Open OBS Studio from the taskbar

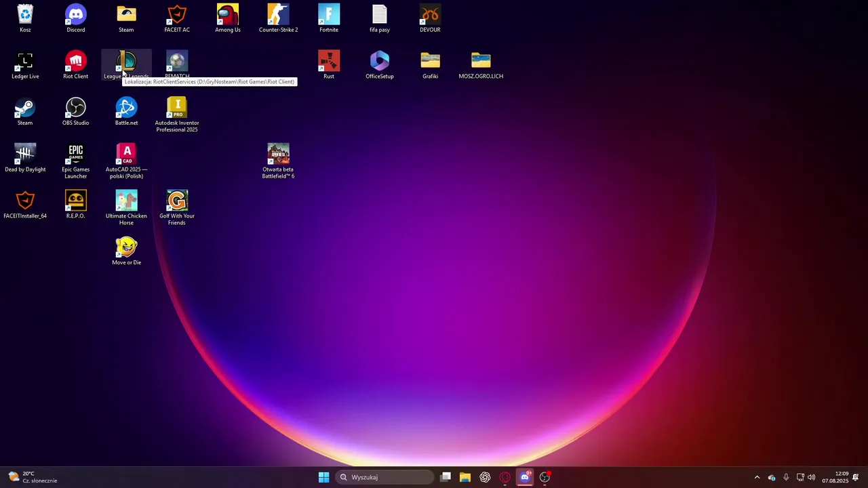coord(545,477)
